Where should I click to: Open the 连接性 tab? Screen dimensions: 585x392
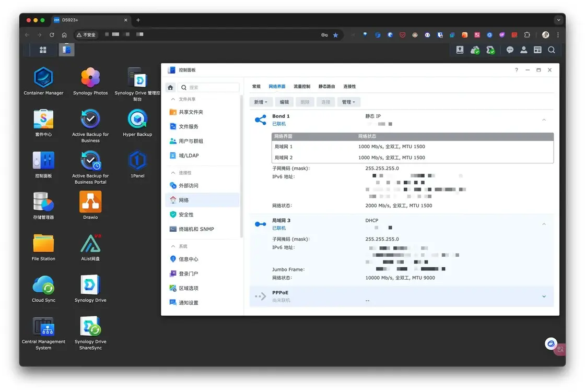click(349, 86)
